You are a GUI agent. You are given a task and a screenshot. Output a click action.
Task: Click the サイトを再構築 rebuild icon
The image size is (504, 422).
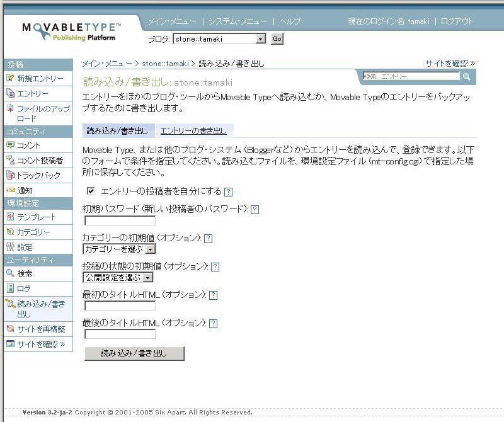pyautogui.click(x=10, y=329)
